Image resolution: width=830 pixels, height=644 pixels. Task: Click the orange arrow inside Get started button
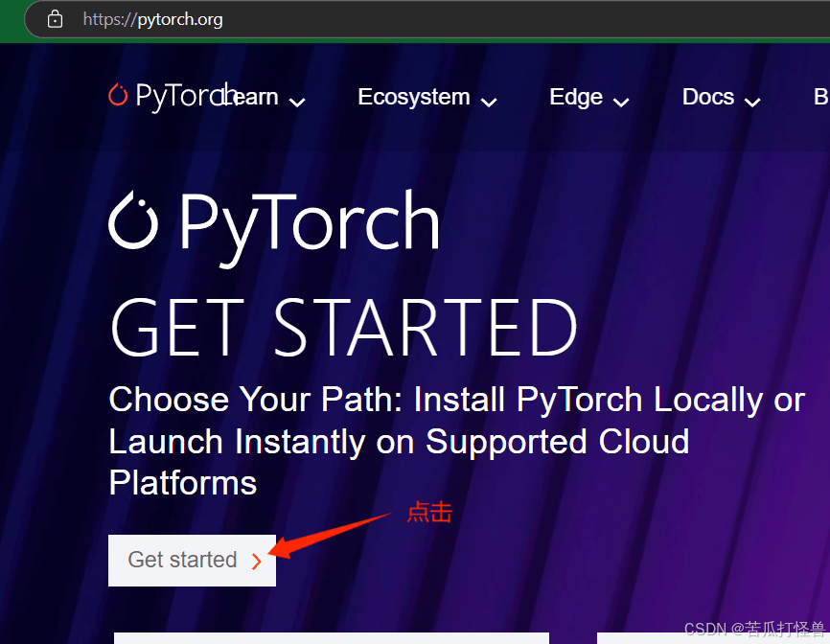pyautogui.click(x=257, y=562)
